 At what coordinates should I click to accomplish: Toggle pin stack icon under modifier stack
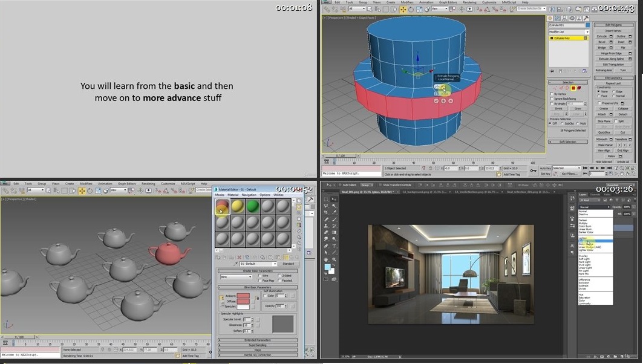tap(552, 71)
